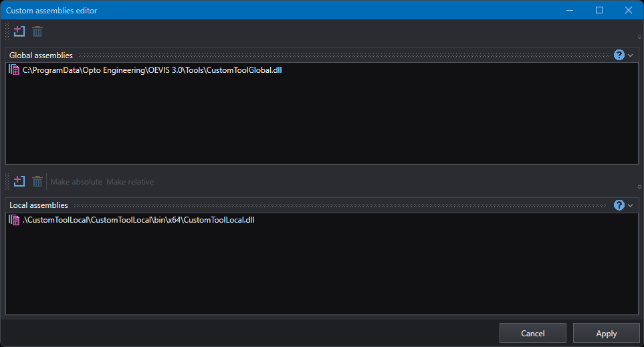Select the CustomToolGlobal.dll entry
The height and width of the screenshot is (347, 644).
[322, 70]
